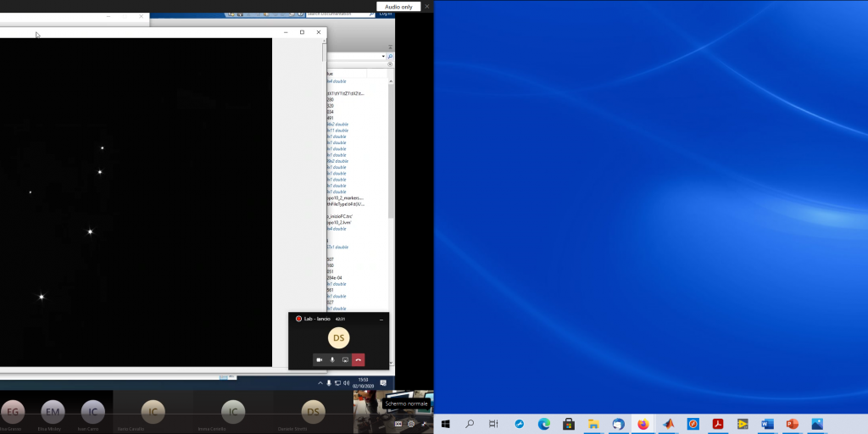Screen dimensions: 868x434
Task: Open PowerPoint from the taskbar
Action: [x=793, y=424]
